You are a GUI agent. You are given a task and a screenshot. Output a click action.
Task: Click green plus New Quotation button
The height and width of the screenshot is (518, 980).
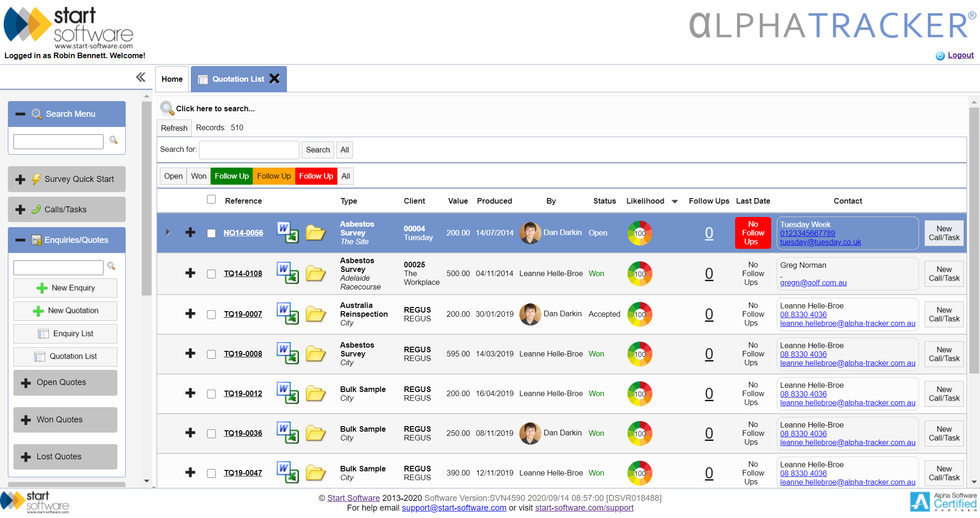click(65, 311)
